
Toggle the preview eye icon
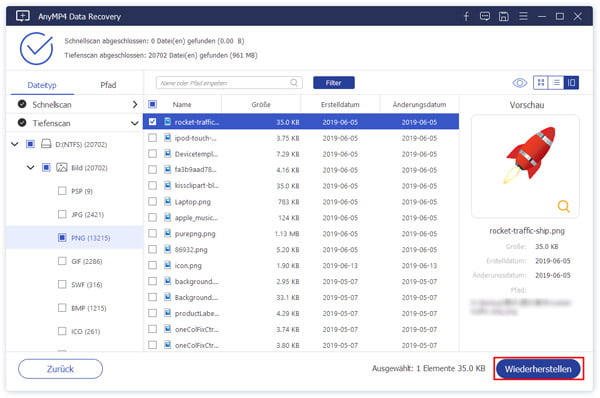coord(520,83)
